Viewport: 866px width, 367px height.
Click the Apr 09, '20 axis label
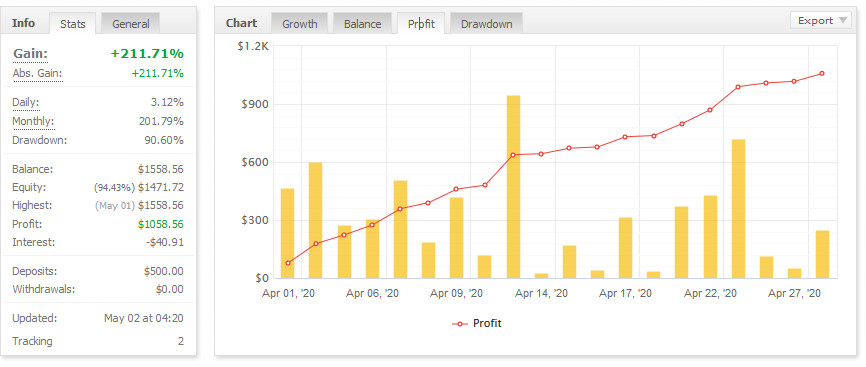point(457,293)
